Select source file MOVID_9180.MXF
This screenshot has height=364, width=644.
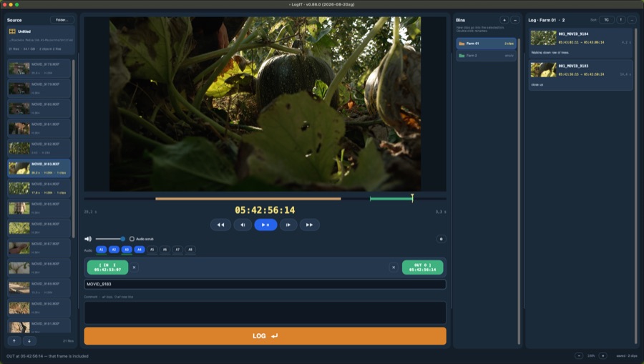tap(39, 108)
